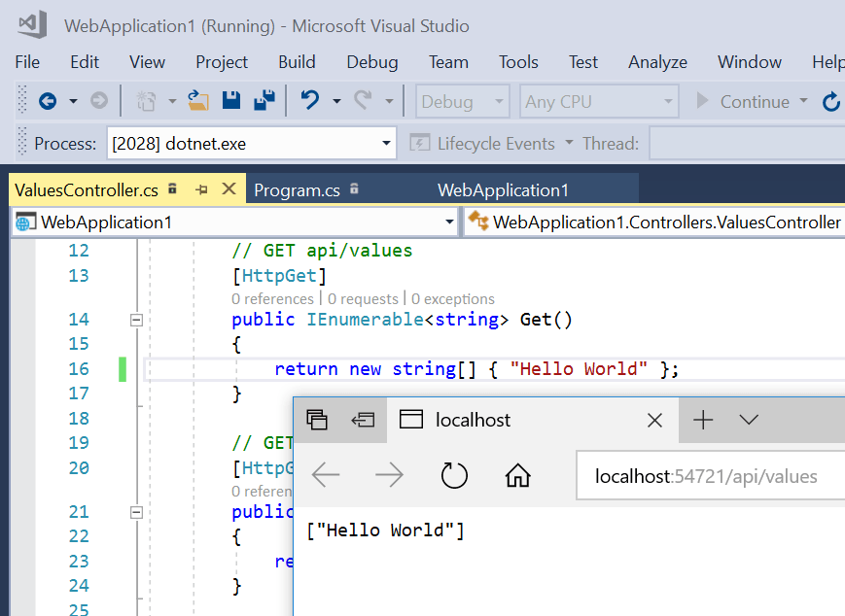The width and height of the screenshot is (845, 616).
Task: Open the Project menu
Action: pyautogui.click(x=222, y=62)
